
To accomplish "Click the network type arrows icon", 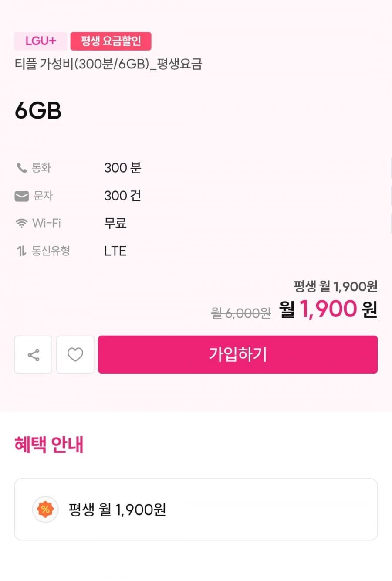I will 21,251.
